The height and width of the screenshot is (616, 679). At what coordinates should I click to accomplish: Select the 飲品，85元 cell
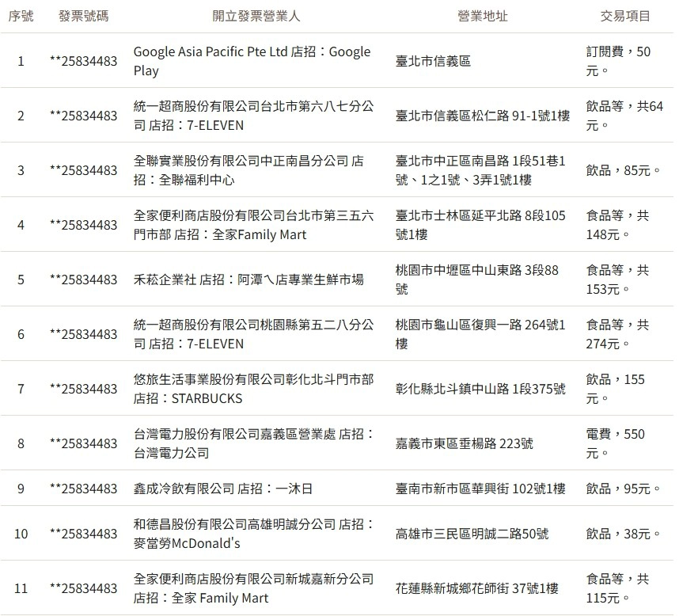623,170
